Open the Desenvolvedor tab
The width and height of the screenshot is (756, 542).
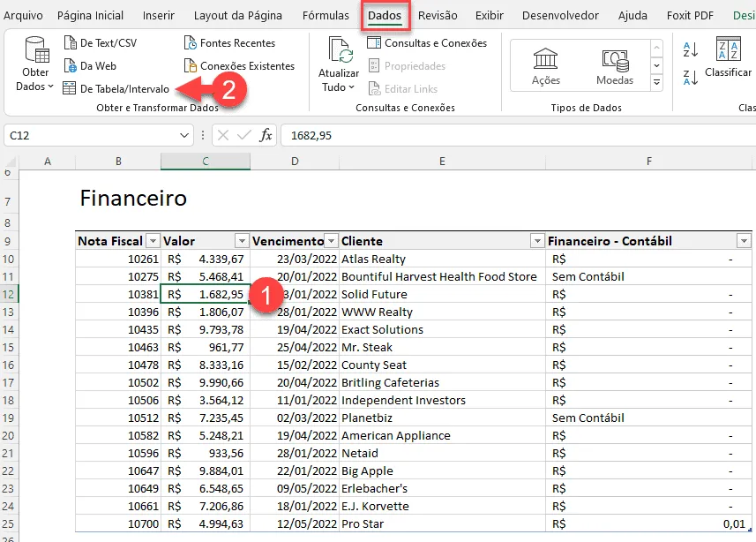pos(560,15)
